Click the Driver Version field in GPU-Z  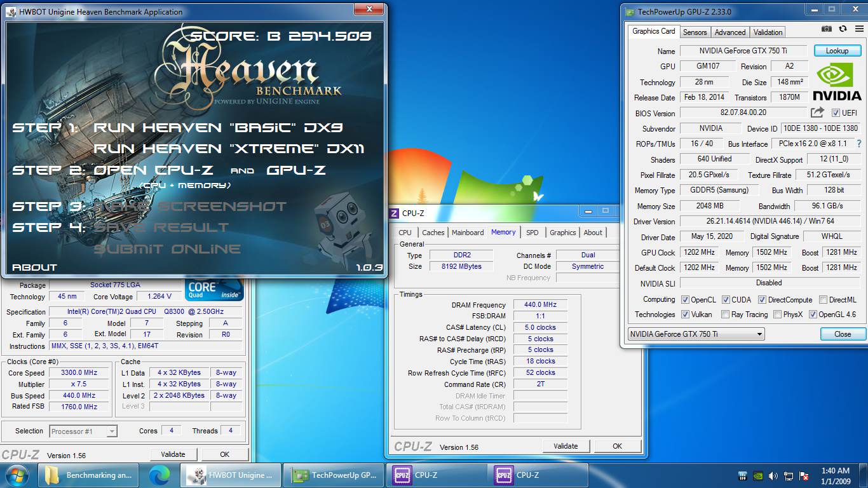tap(770, 222)
